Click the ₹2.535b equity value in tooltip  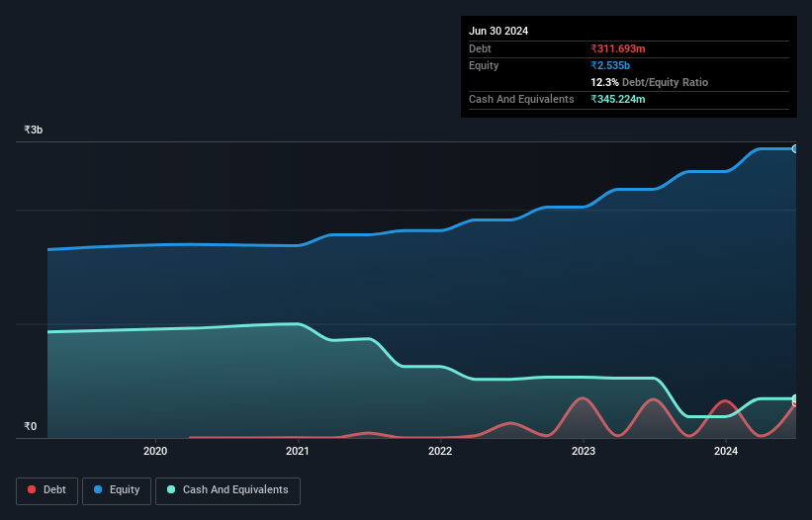[610, 65]
